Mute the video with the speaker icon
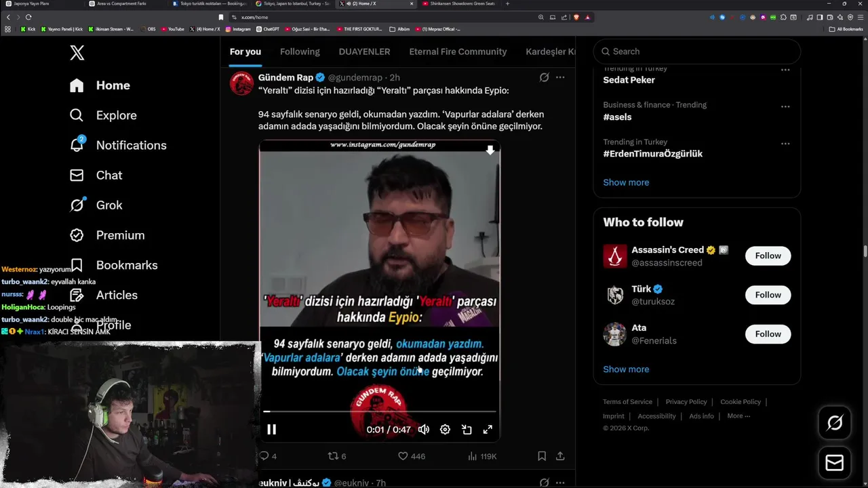Screen dimensions: 868x488 (x=424, y=429)
